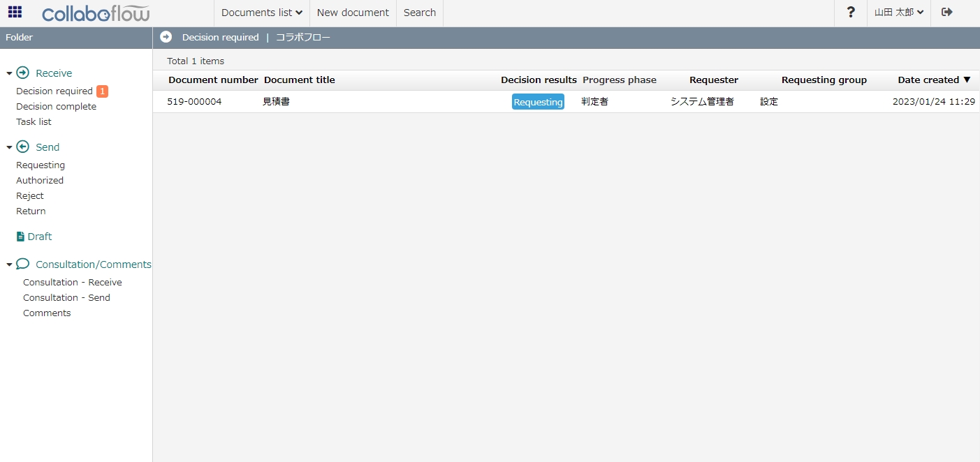Screen dimensions: 980x462
Task: Select Decision required folder
Action: tap(54, 91)
